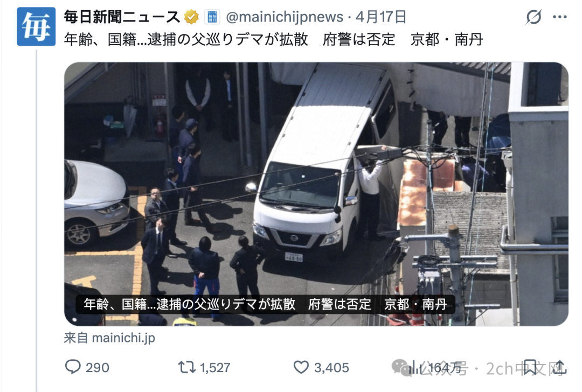
Task: View analytics via bar chart icon
Action: point(415,368)
